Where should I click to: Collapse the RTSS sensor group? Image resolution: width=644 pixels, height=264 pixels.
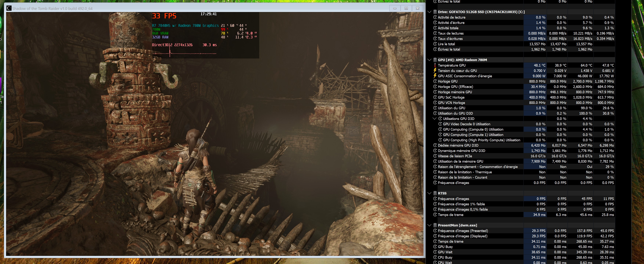(429, 193)
